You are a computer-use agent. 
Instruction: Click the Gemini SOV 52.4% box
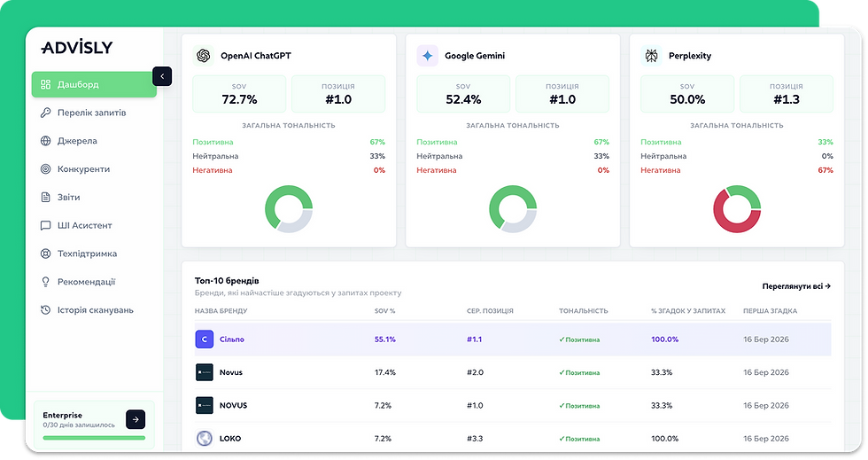[463, 94]
